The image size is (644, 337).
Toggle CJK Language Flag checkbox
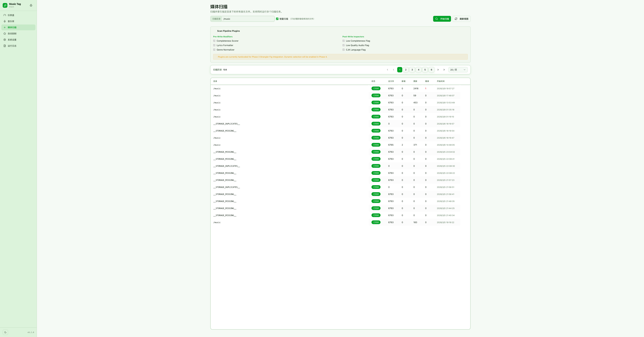343,50
